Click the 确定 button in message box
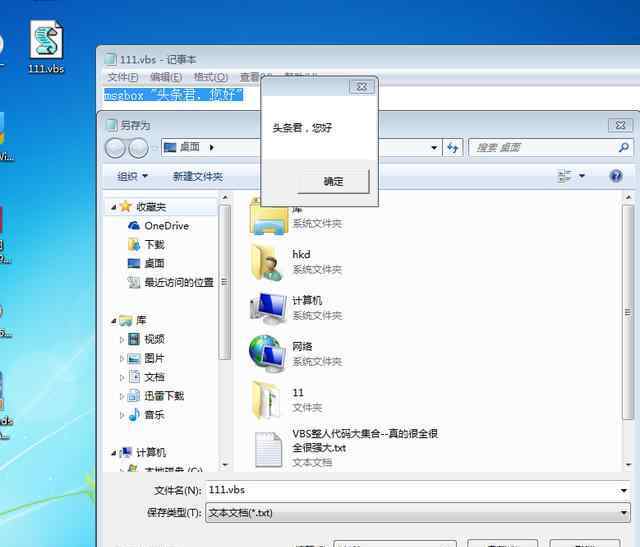 [x=333, y=181]
